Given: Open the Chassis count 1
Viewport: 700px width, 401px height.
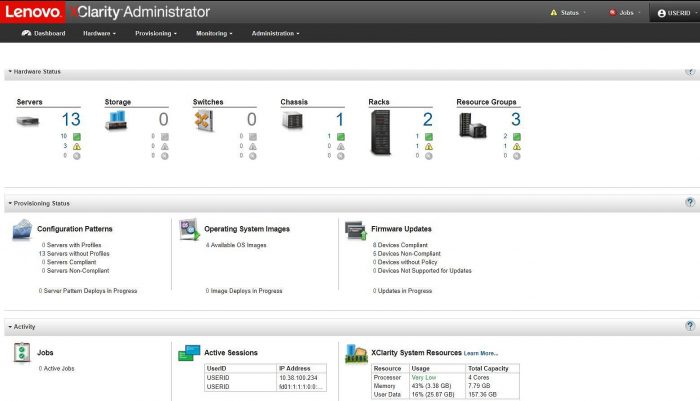Looking at the screenshot, I should 340,119.
